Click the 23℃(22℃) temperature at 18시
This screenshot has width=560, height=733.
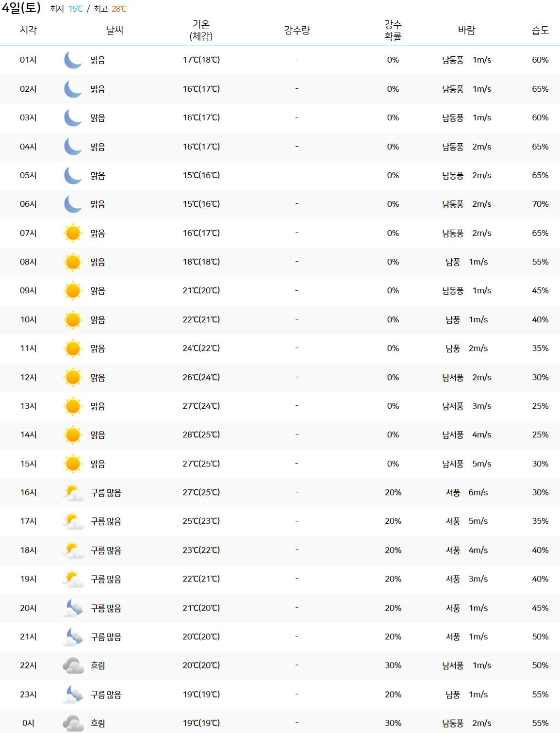click(x=201, y=550)
